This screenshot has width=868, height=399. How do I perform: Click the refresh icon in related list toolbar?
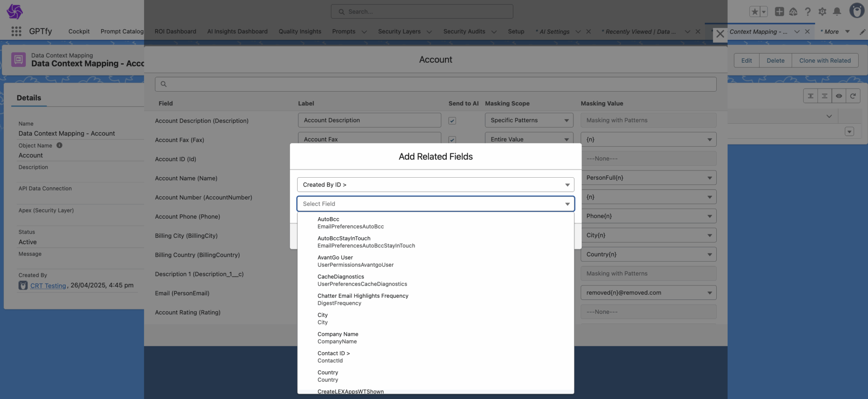(x=853, y=96)
